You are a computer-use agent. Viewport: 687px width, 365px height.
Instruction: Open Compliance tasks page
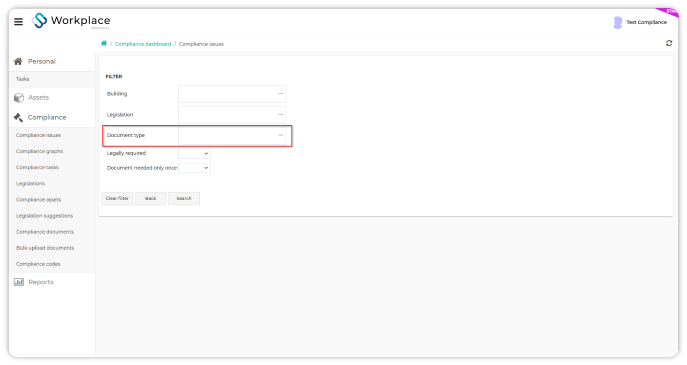[37, 167]
